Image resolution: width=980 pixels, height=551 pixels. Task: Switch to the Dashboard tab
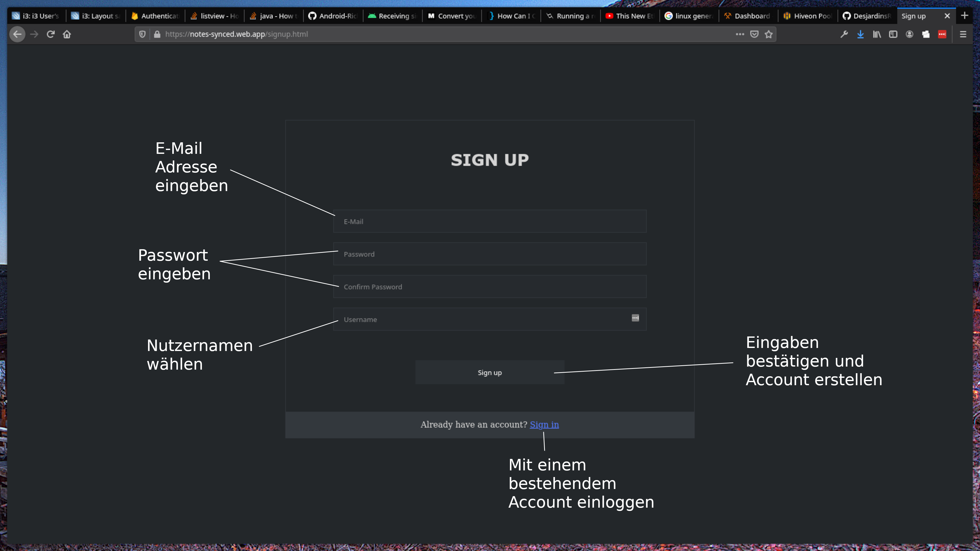[x=747, y=16]
